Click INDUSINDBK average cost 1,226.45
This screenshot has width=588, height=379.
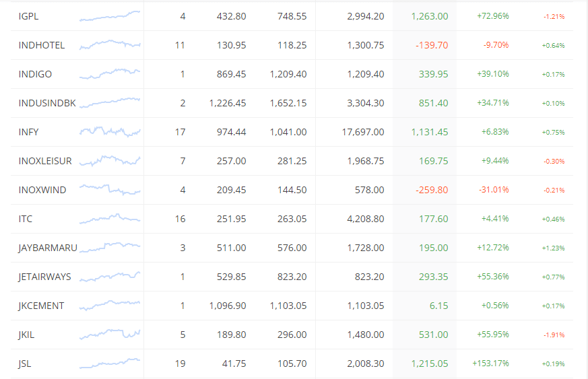(228, 103)
